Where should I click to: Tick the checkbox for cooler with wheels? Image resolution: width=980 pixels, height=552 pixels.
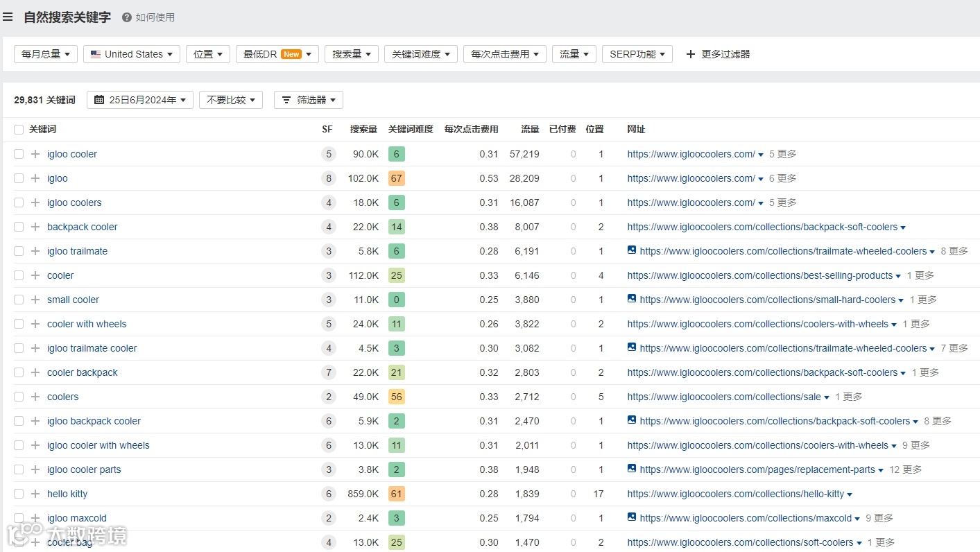[x=19, y=324]
